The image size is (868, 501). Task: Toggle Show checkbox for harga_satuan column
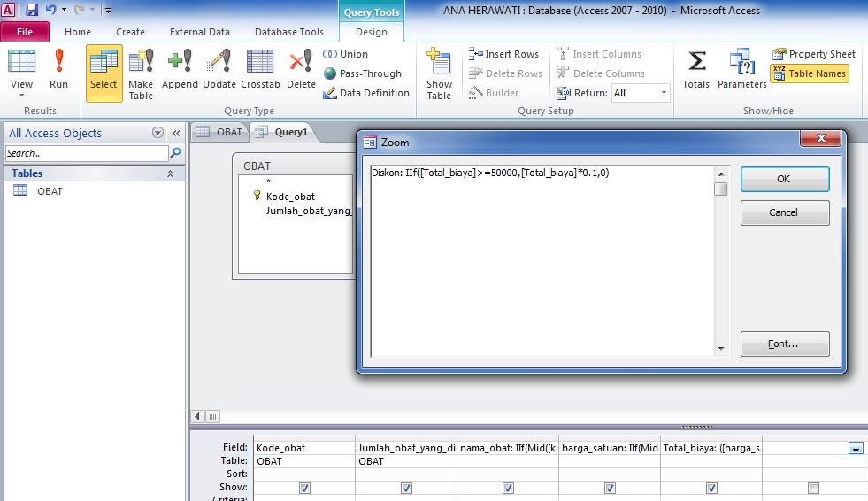pyautogui.click(x=610, y=488)
